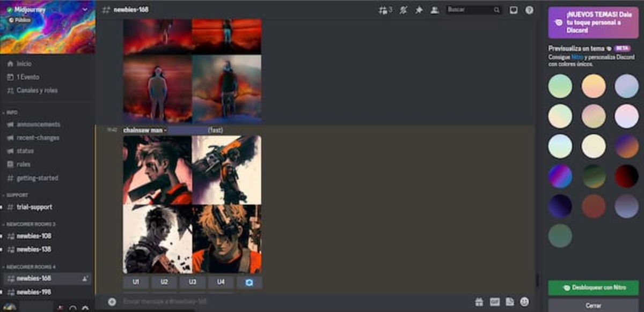Open the gift Nitro icon

pyautogui.click(x=479, y=302)
